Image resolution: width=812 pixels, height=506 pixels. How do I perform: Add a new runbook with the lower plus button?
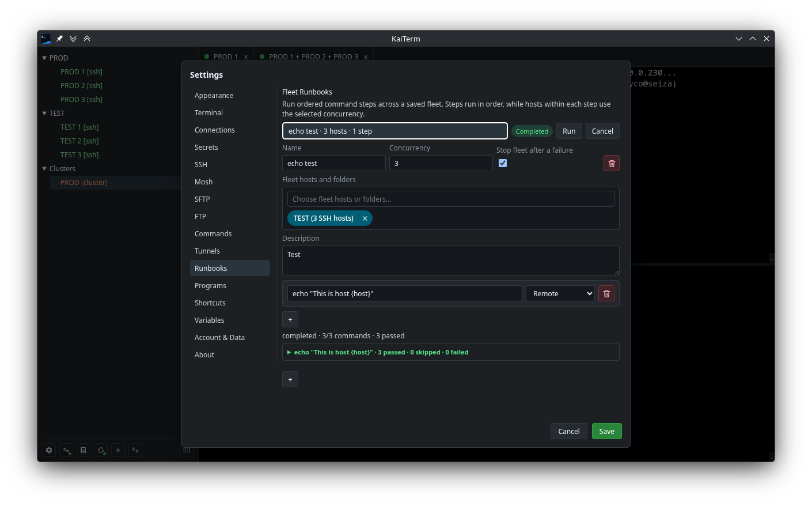[x=290, y=379]
